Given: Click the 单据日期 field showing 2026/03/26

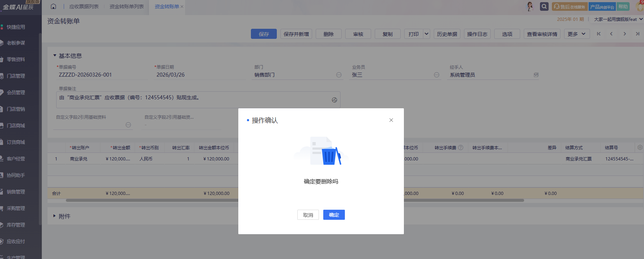Looking at the screenshot, I should (200, 75).
